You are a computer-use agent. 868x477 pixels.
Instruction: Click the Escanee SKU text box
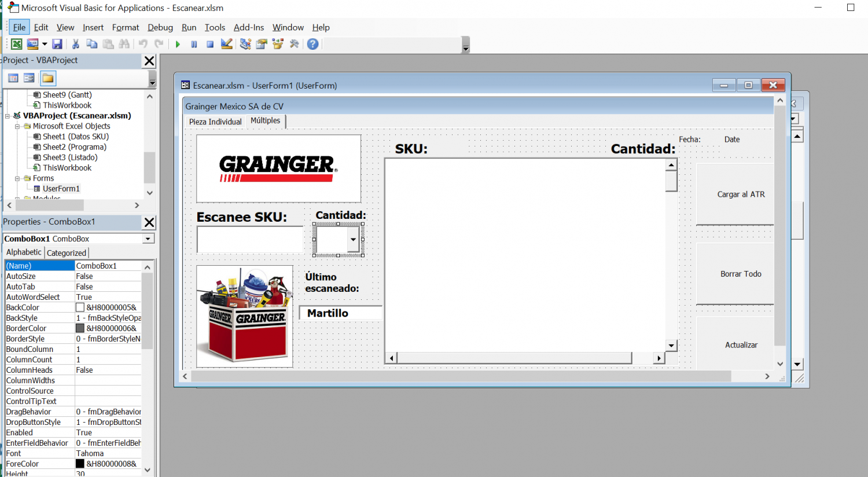coord(250,239)
